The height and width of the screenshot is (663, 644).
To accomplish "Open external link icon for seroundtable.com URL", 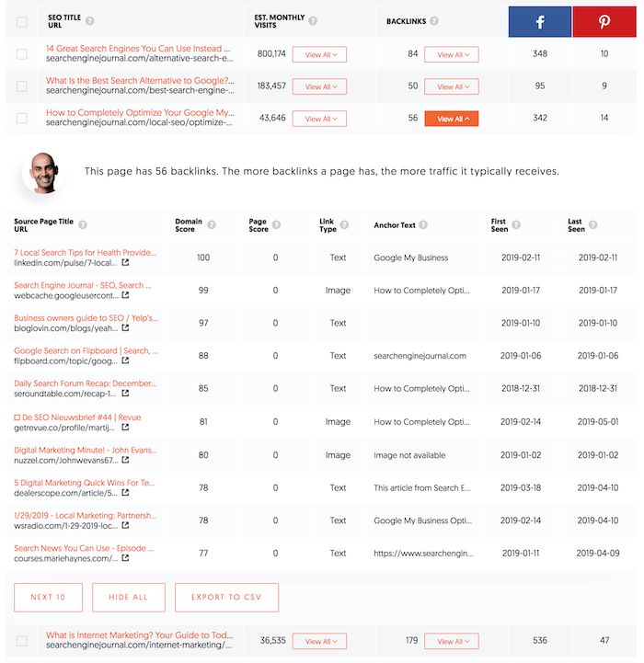I will (125, 394).
